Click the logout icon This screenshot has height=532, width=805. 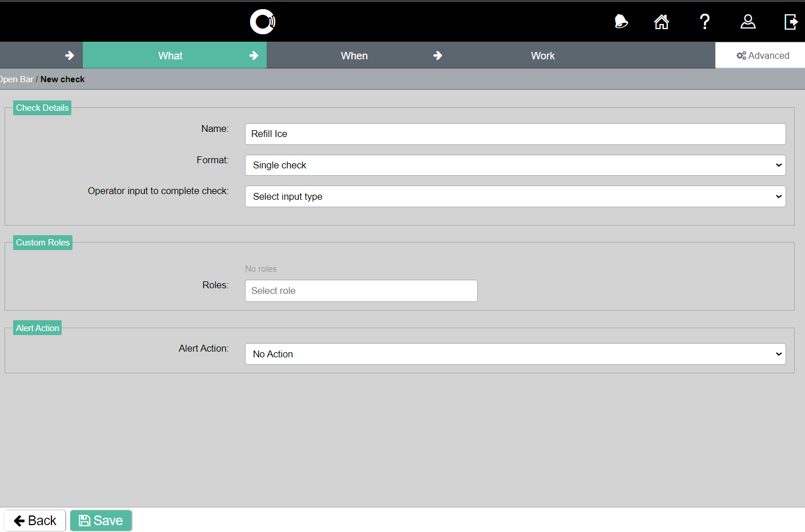[x=791, y=22]
